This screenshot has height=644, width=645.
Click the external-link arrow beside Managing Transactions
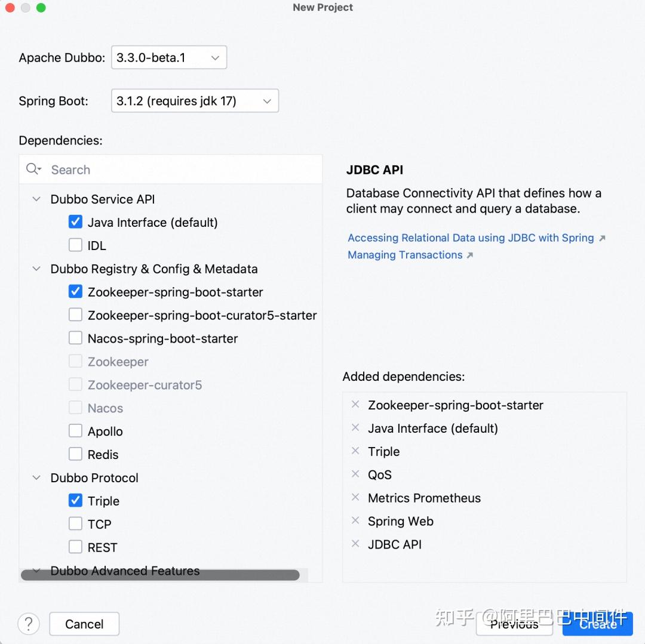point(471,254)
